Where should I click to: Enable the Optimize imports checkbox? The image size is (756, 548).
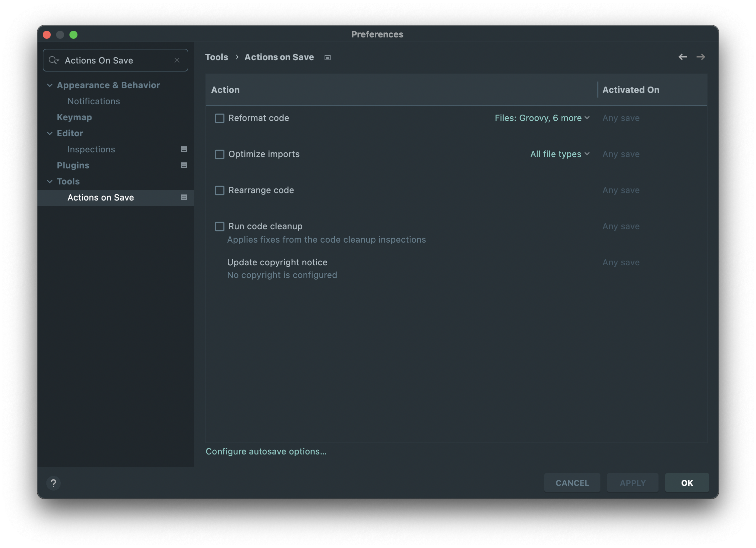coord(219,154)
